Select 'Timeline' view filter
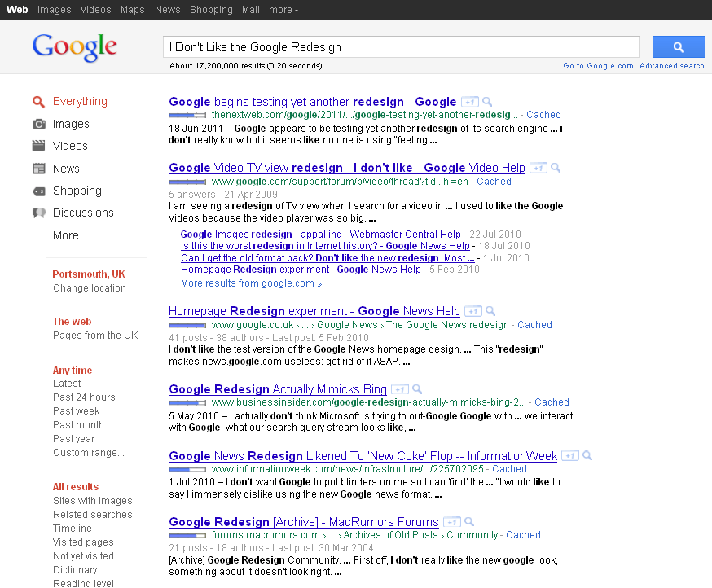Viewport: 712px width, 588px height. [73, 529]
